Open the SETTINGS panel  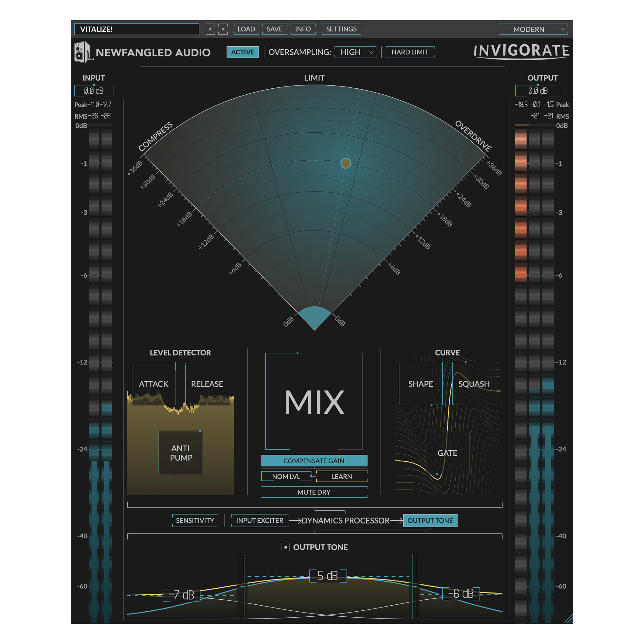[341, 29]
